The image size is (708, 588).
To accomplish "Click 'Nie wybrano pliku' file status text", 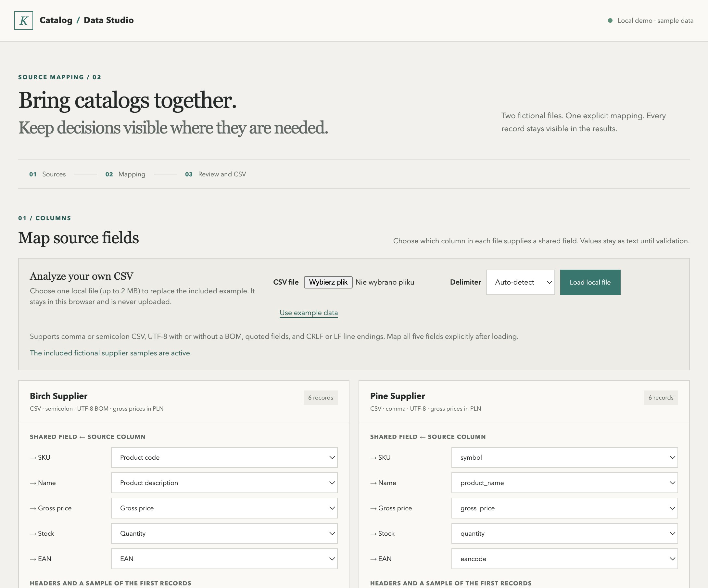I will coord(385,282).
